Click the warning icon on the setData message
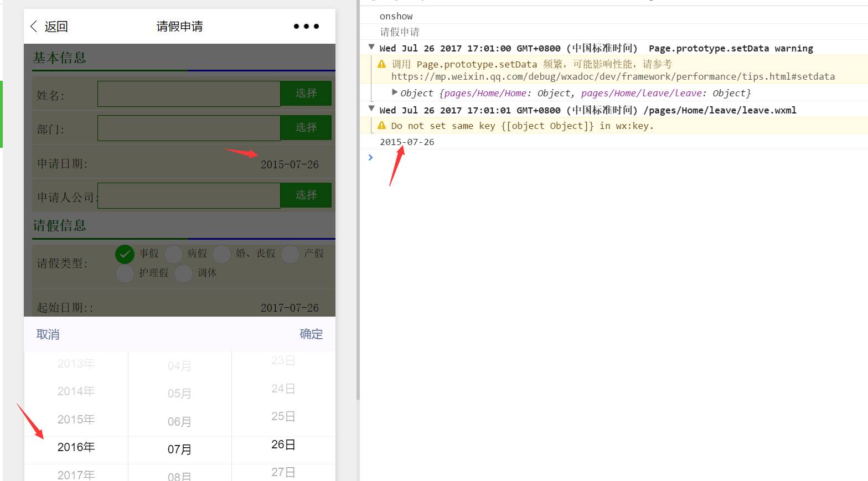The image size is (868, 481). click(x=382, y=64)
